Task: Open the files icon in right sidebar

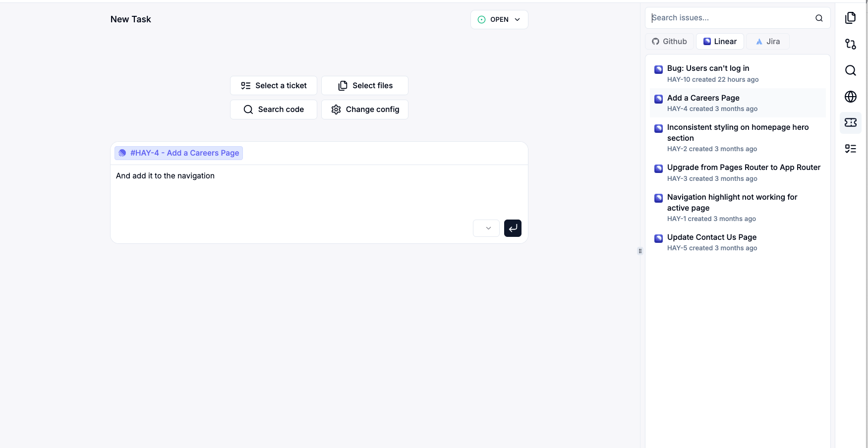Action: [x=850, y=18]
